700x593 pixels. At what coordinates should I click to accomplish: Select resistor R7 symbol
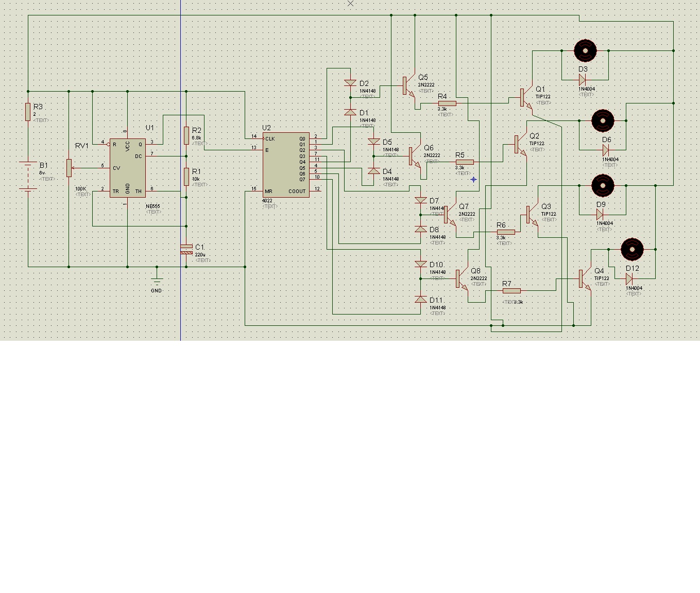click(511, 290)
